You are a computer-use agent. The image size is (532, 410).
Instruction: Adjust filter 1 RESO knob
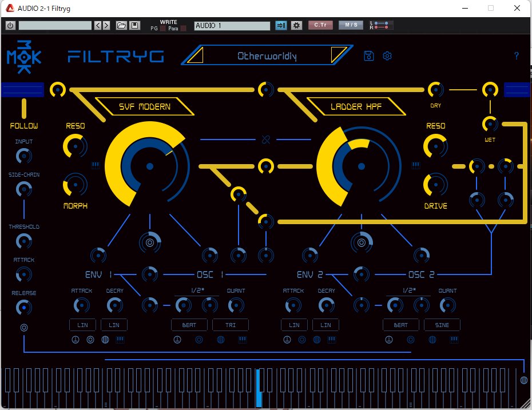76,146
